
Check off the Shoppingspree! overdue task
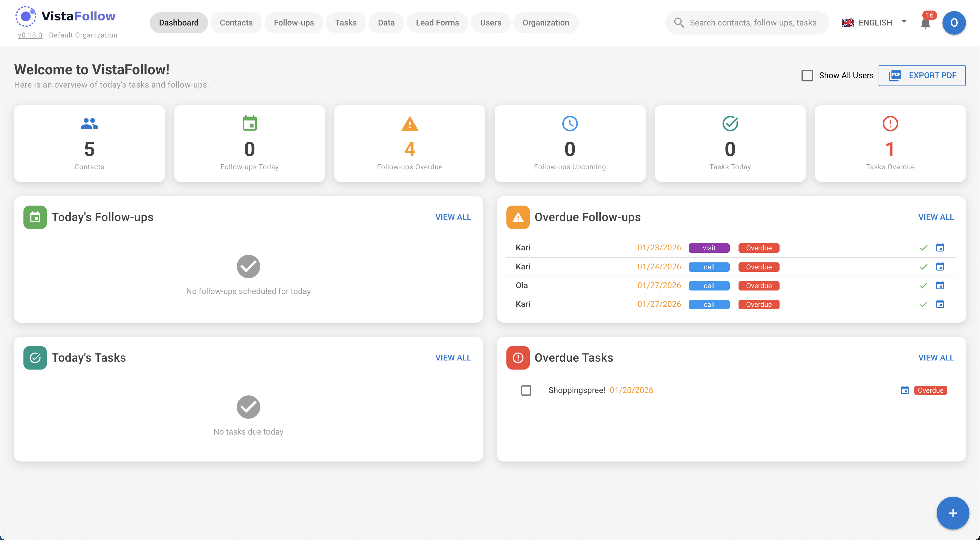tap(526, 390)
